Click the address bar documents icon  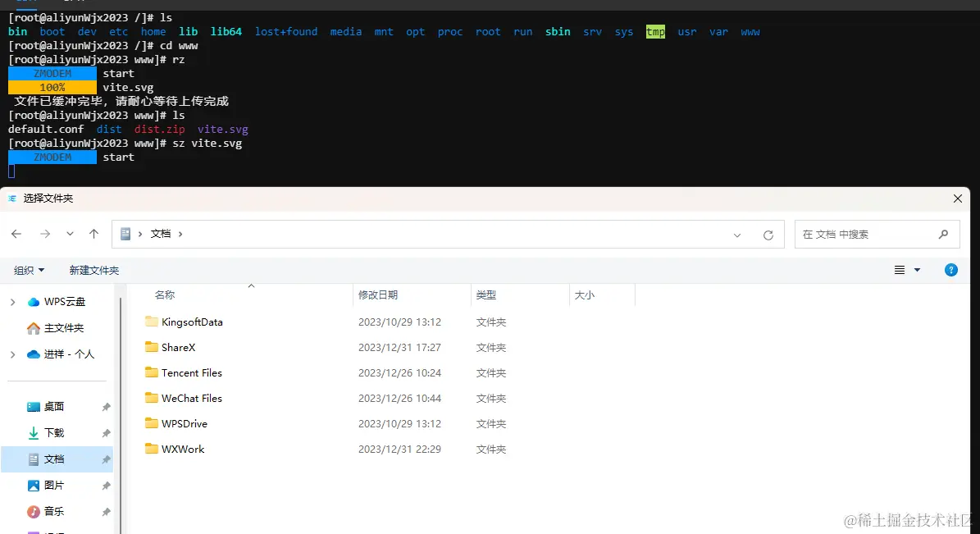click(x=125, y=234)
